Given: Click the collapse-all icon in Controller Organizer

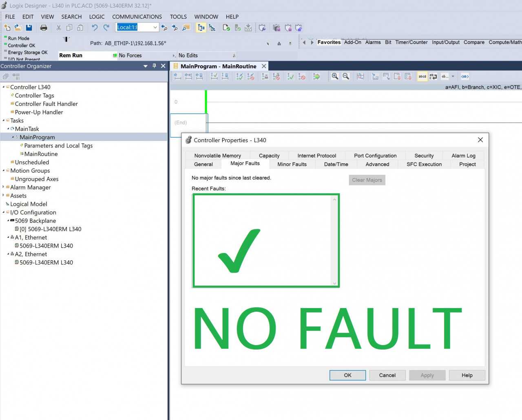Looking at the screenshot, I should [x=5, y=76].
